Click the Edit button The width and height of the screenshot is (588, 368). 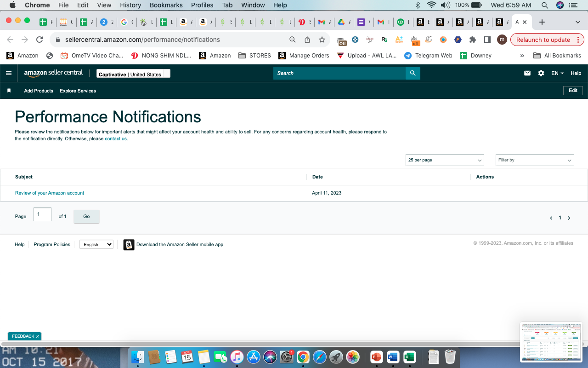(573, 91)
